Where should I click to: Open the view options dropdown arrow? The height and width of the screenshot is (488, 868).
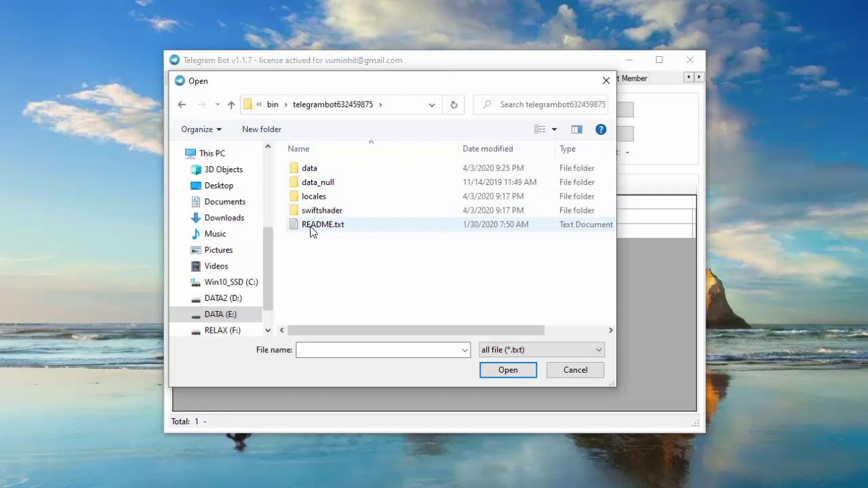(554, 129)
